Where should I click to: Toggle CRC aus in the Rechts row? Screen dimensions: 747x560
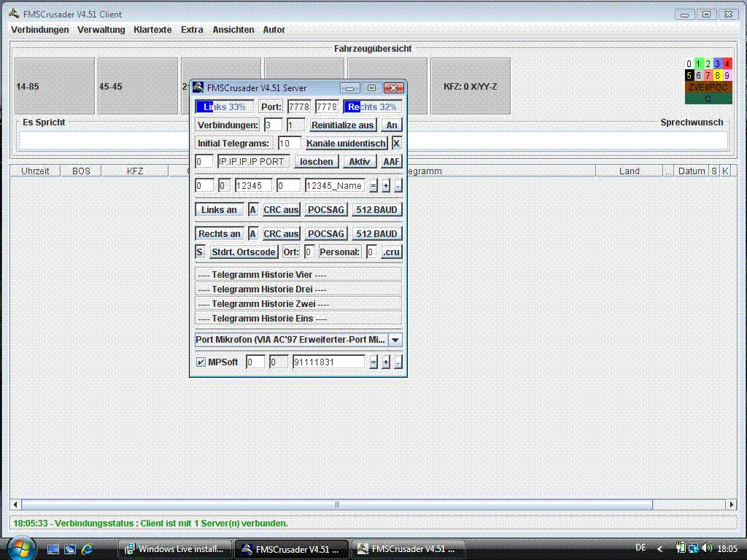281,234
